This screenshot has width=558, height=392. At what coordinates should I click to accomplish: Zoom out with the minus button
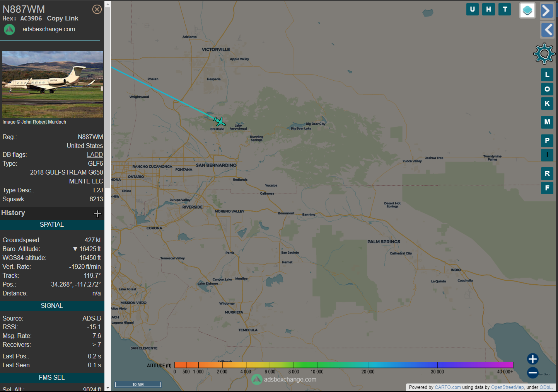pos(533,373)
